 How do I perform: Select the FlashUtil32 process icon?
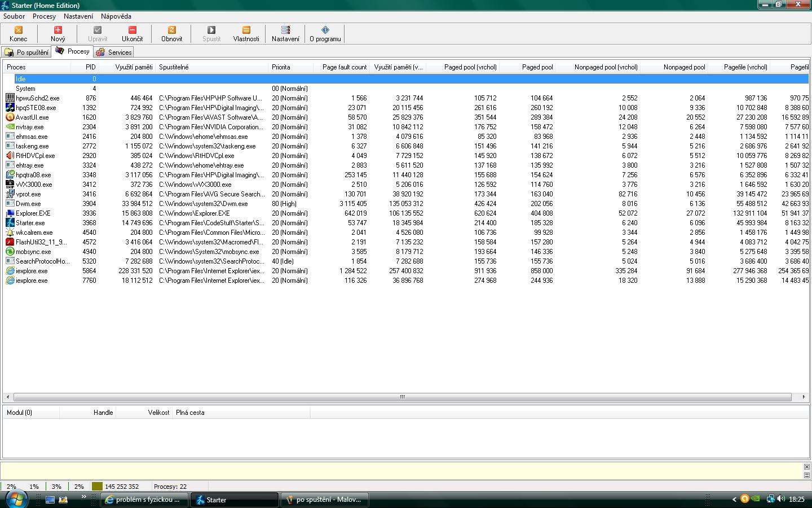10,242
